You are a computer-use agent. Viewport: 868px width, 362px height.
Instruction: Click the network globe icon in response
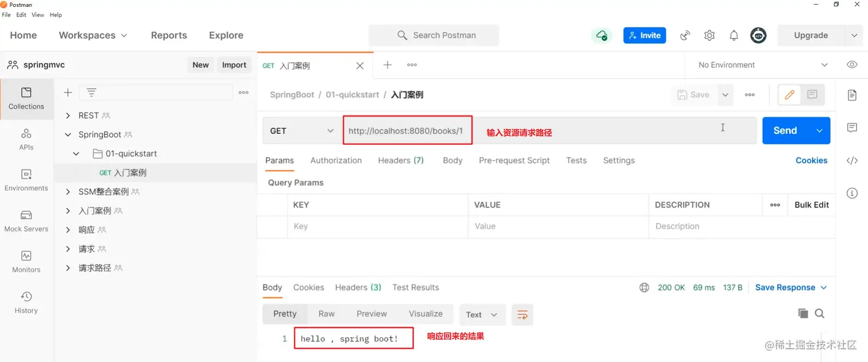[644, 287]
